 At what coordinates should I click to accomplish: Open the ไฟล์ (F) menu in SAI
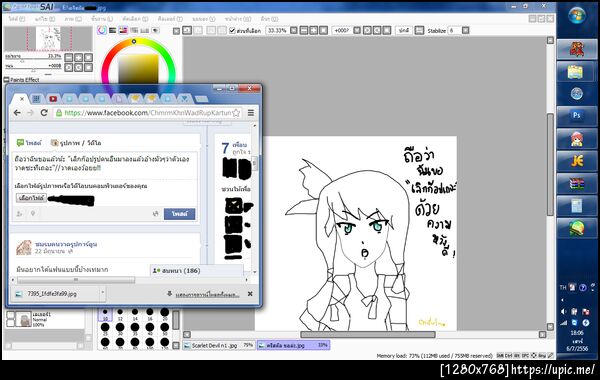[17, 18]
